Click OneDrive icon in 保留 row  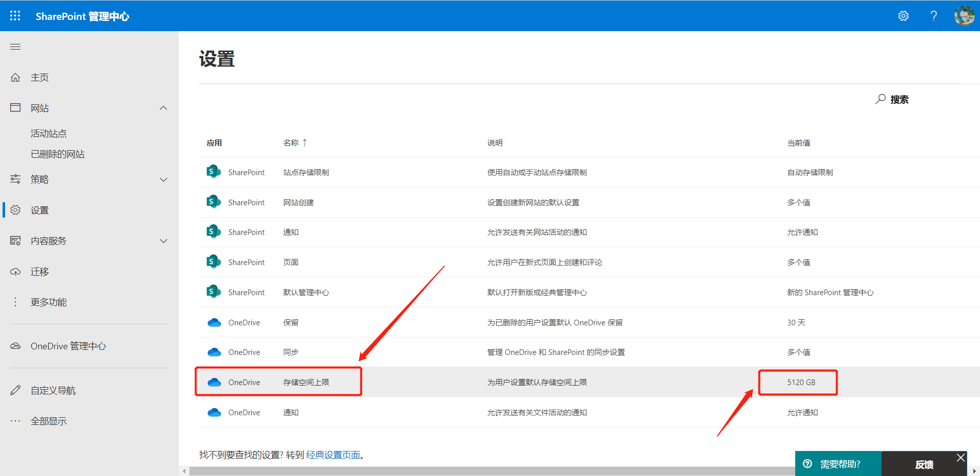pyautogui.click(x=214, y=322)
